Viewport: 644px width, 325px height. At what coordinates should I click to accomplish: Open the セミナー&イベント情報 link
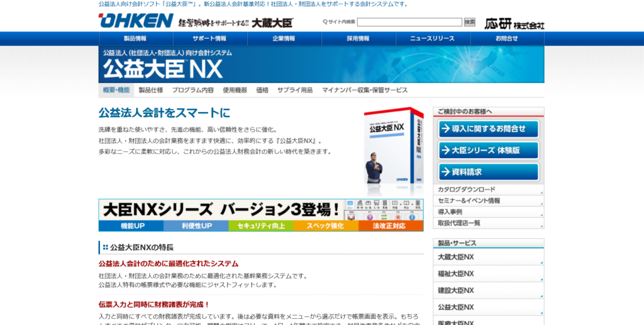coord(488,201)
